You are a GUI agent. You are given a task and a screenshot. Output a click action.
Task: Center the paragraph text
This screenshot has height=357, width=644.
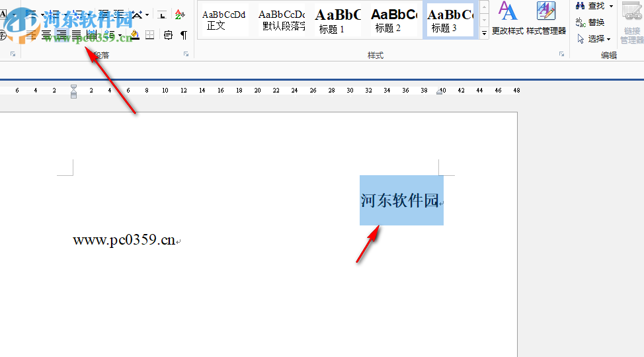pyautogui.click(x=46, y=35)
